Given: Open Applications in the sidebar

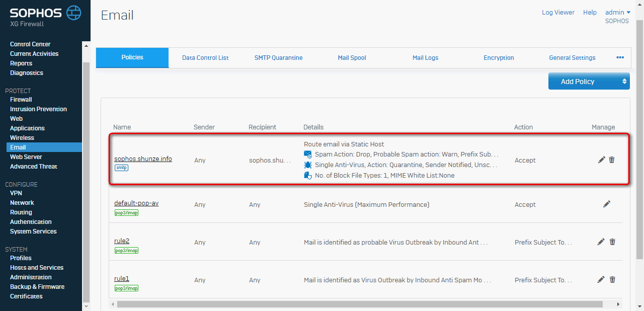Looking at the screenshot, I should click(x=27, y=128).
